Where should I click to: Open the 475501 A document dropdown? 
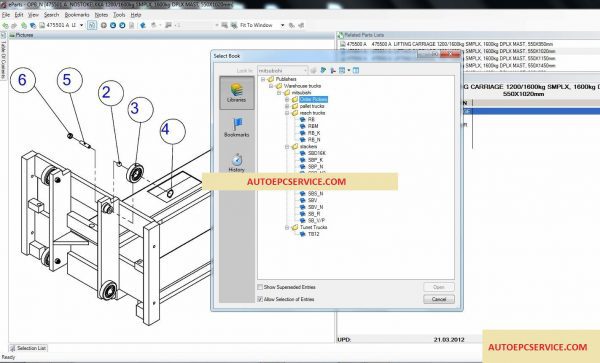point(82,25)
